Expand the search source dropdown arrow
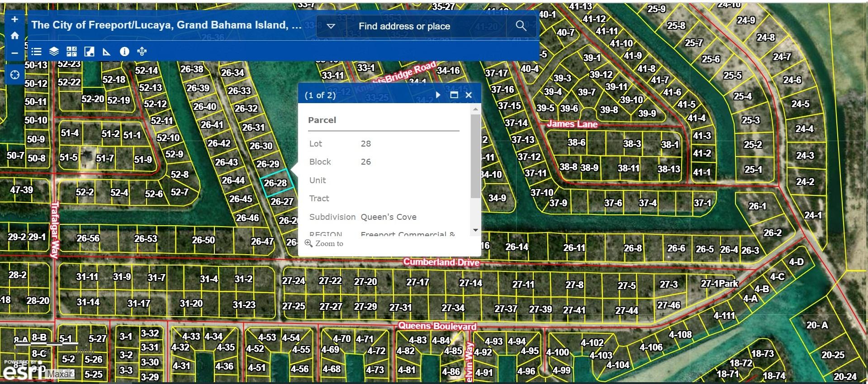Viewport: 868px width, 384px height. [x=331, y=26]
